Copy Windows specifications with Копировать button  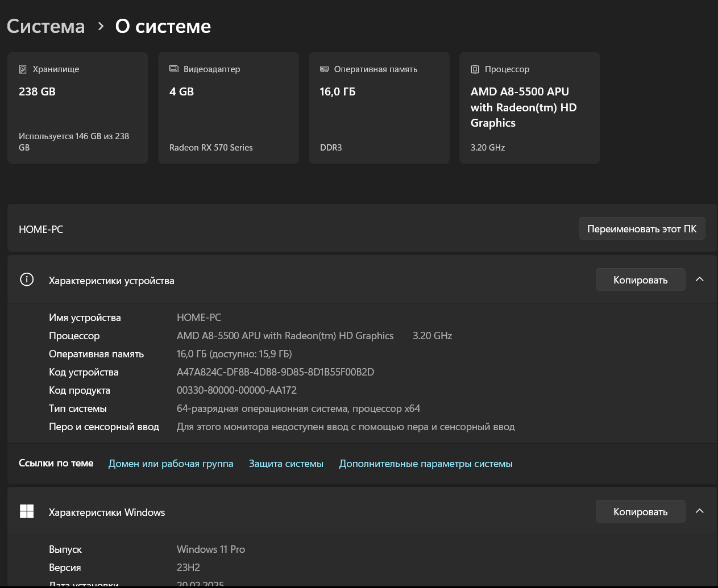(x=641, y=511)
